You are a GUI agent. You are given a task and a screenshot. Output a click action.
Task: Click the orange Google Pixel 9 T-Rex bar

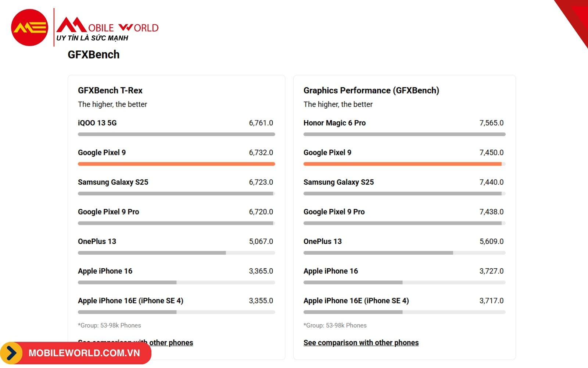(x=176, y=164)
